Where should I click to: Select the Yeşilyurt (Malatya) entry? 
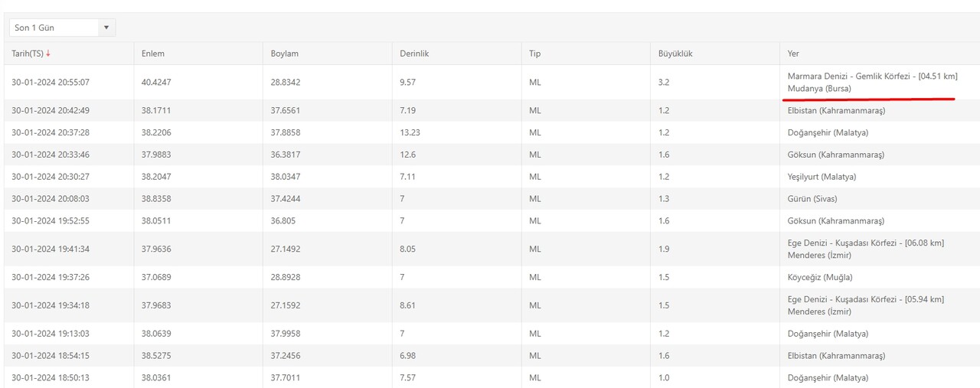[822, 177]
